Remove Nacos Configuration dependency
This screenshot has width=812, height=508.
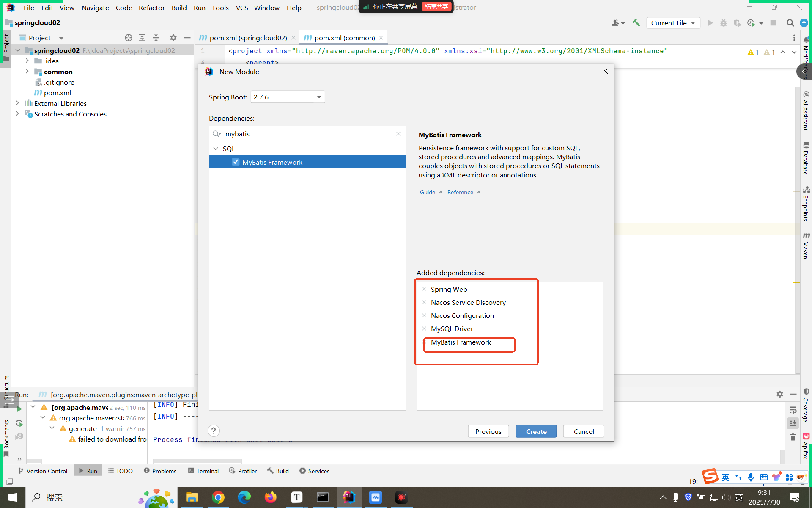click(x=424, y=315)
